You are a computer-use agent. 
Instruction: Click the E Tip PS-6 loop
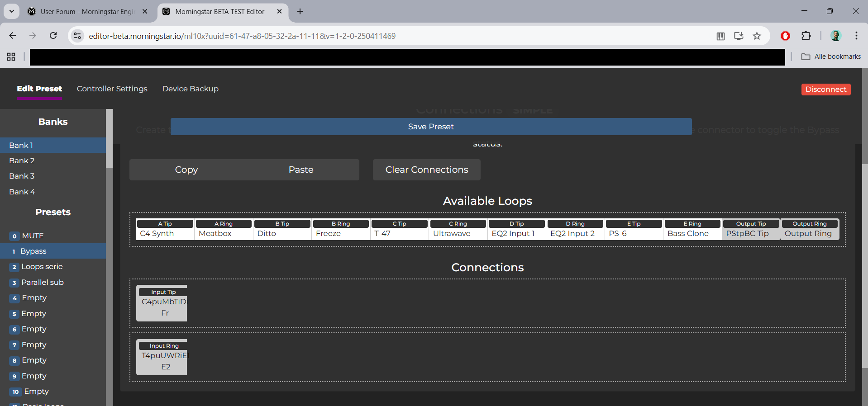[634, 229]
